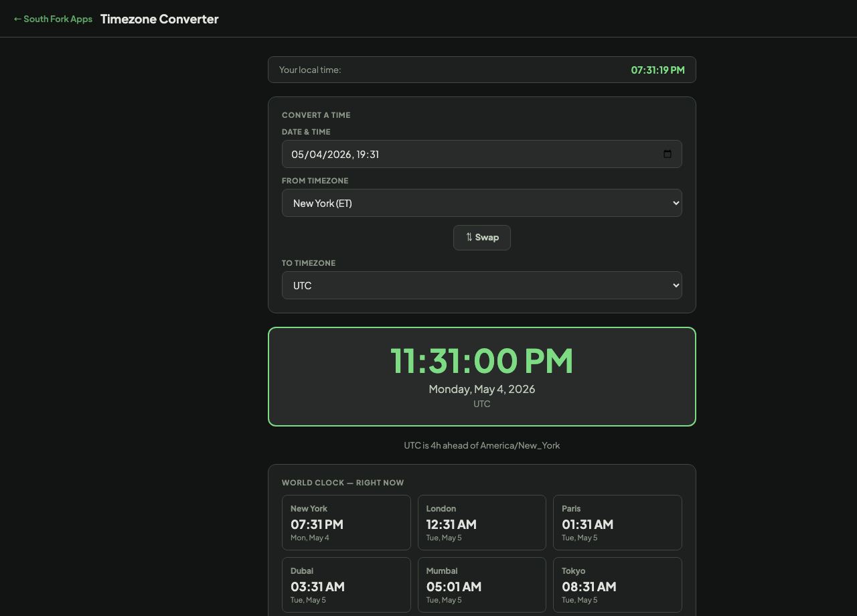This screenshot has width=857, height=616.
Task: Open the From Timezone dropdown
Action: point(482,203)
